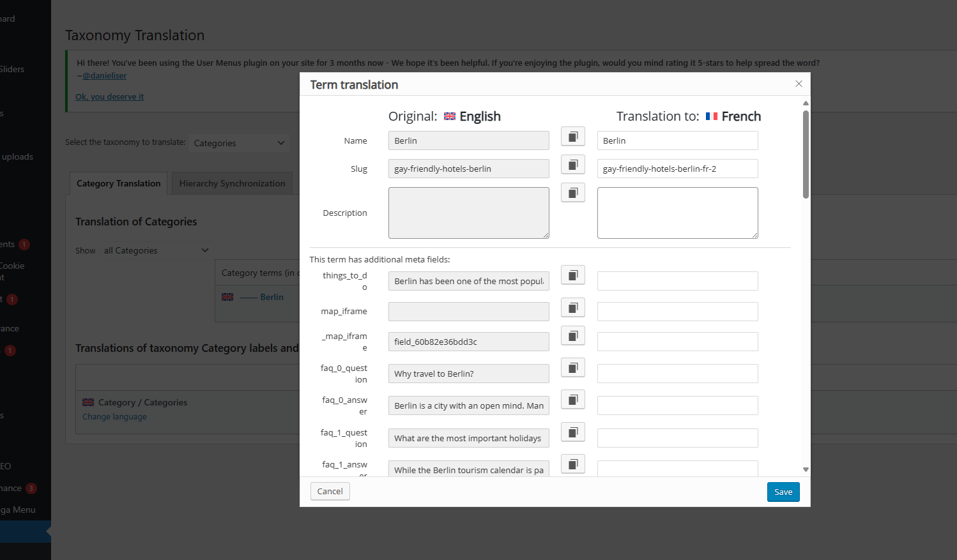
Task: Open the uploads sidebar menu item
Action: 17,156
